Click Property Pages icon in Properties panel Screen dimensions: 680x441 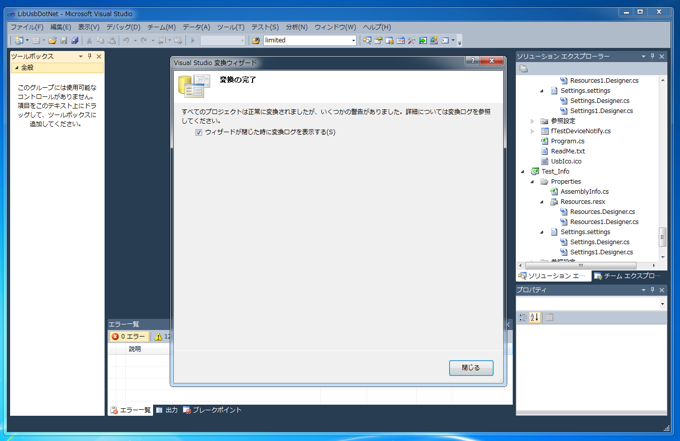pos(549,317)
